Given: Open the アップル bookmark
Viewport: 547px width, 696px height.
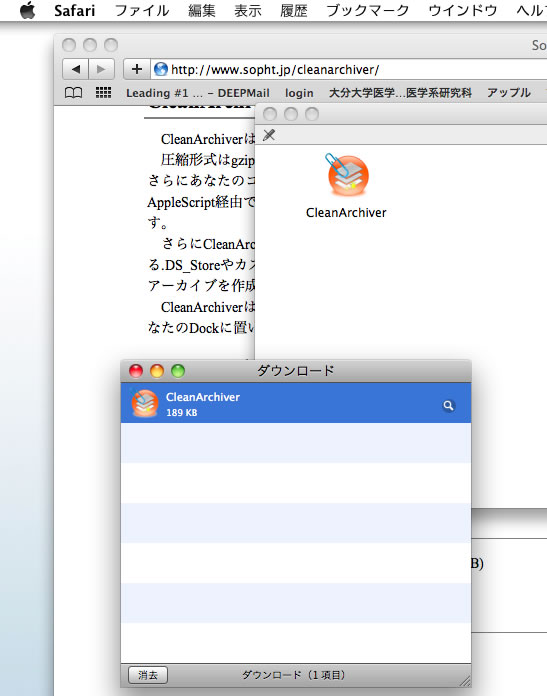Looking at the screenshot, I should 509,93.
